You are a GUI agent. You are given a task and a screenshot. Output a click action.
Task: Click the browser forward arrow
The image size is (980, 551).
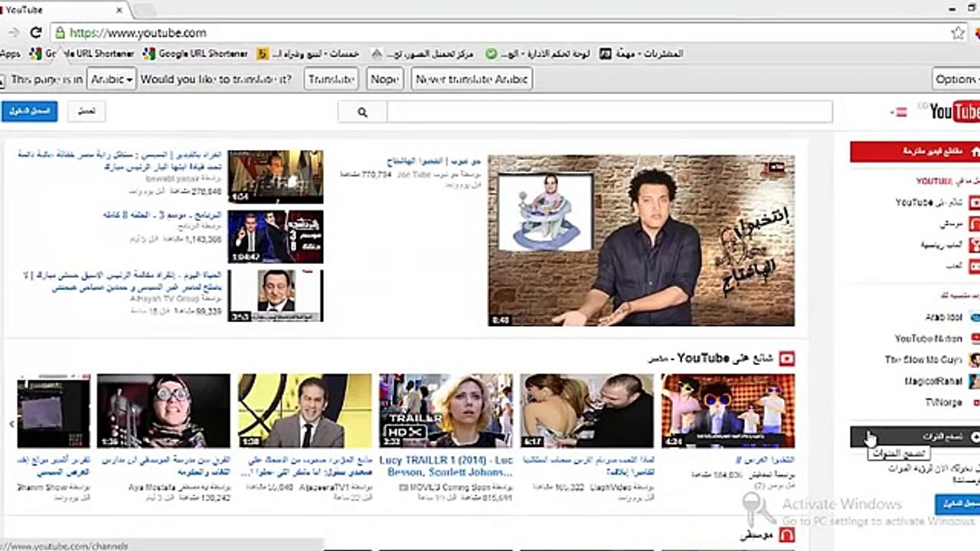(x=13, y=33)
